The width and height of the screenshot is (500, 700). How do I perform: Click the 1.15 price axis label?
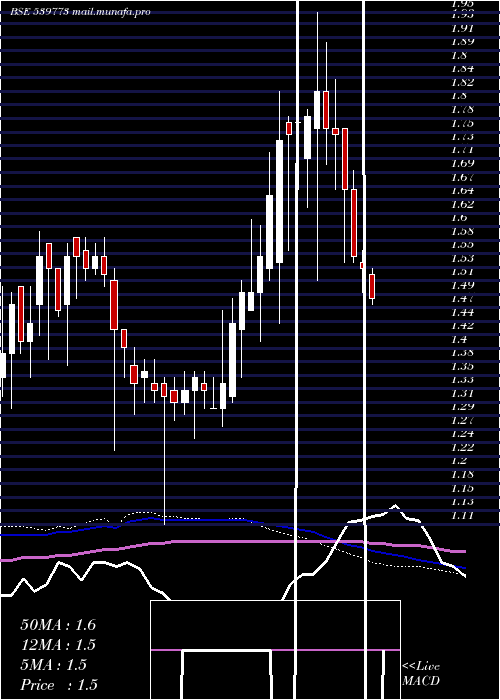click(462, 488)
